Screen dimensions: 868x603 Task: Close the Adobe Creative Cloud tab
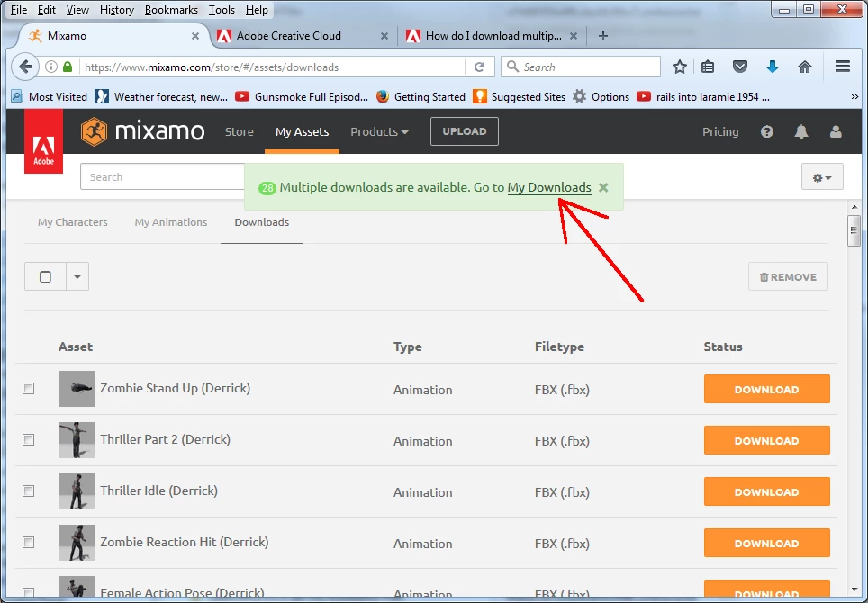tap(384, 36)
